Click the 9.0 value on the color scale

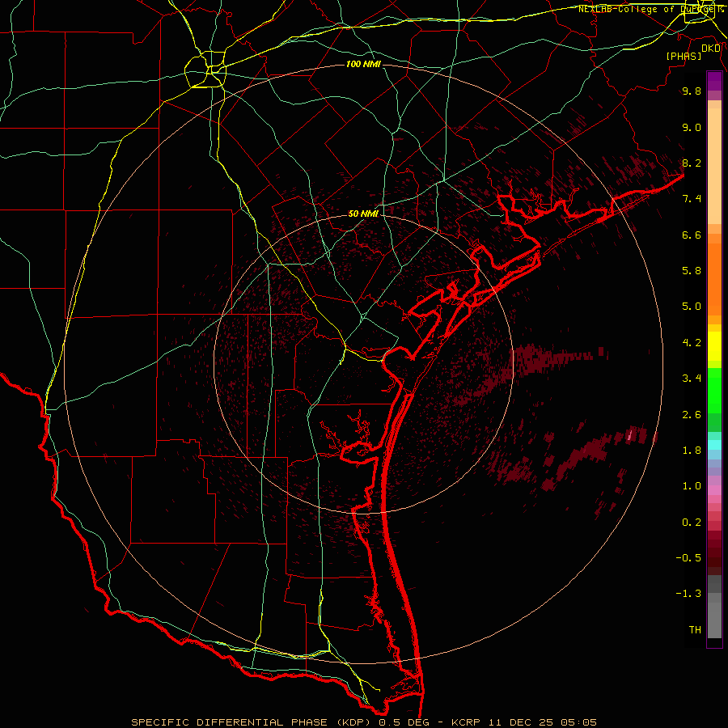(x=692, y=127)
